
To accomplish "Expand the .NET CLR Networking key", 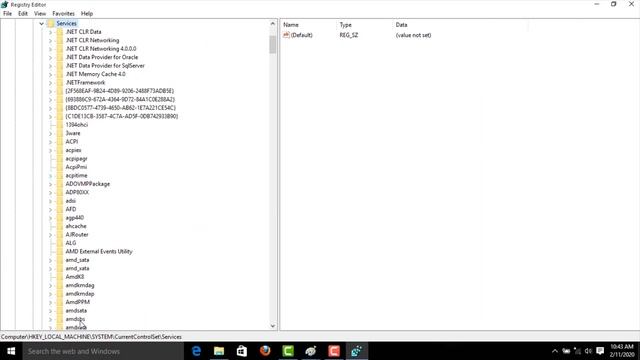I will pyautogui.click(x=51, y=40).
